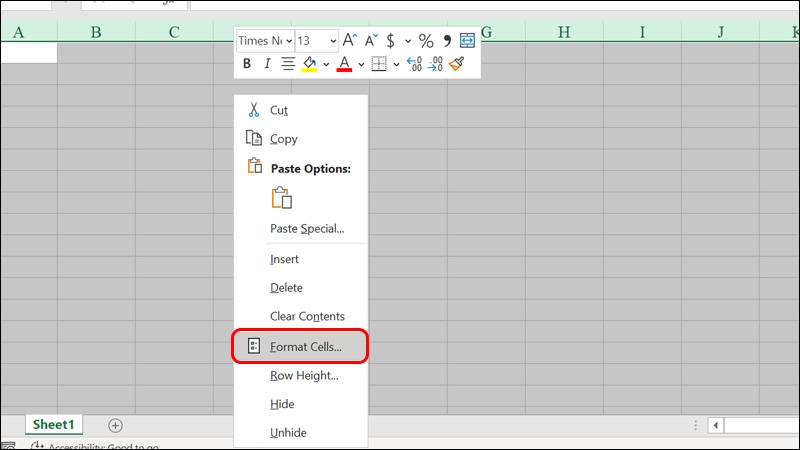Select the Format Painter brush

tap(457, 64)
